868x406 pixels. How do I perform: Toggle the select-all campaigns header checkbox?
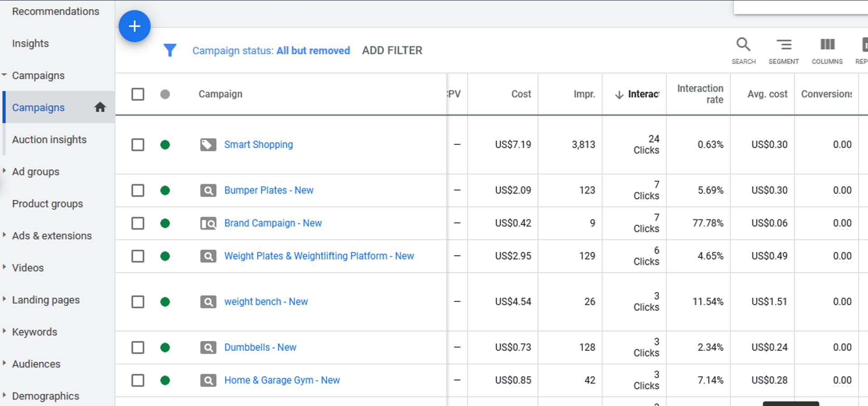[138, 94]
